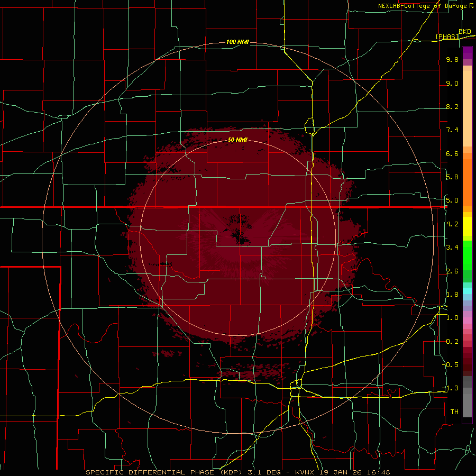Click the 5.0 scale value
This screenshot has height=476, width=476.
[452, 200]
